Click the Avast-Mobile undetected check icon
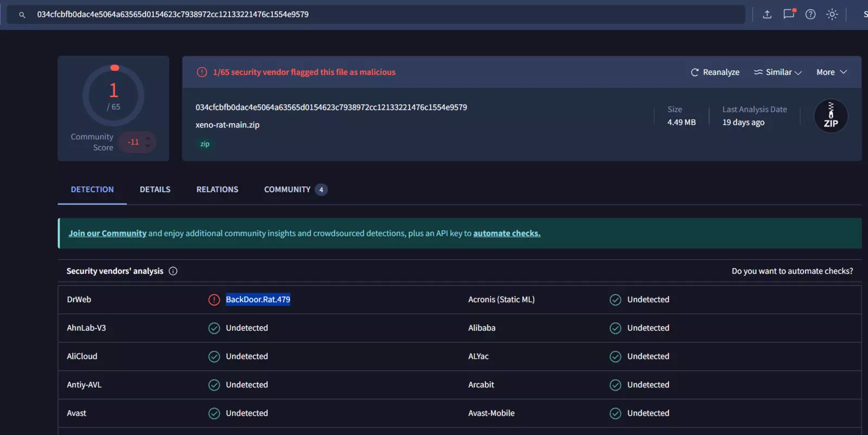The image size is (868, 435). coord(615,413)
